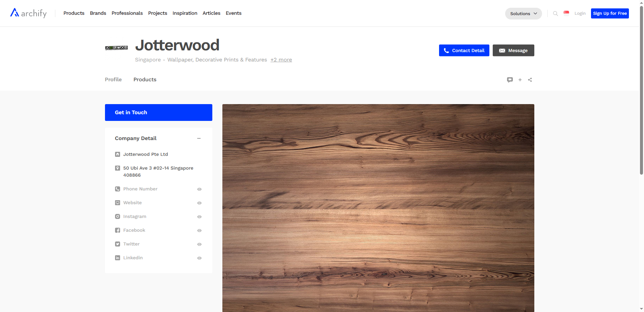This screenshot has height=312, width=644.
Task: Reveal the hidden Phone Number
Action: click(199, 189)
